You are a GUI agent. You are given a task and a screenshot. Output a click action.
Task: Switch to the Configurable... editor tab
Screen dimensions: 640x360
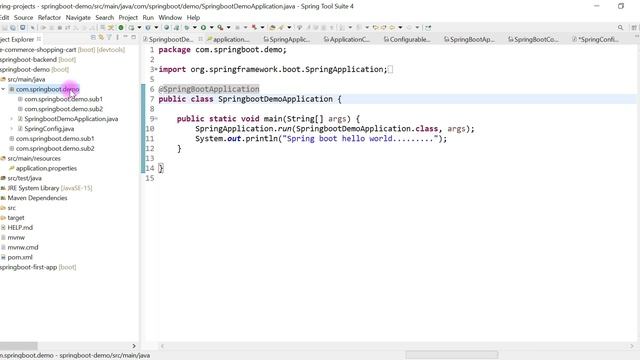pos(407,40)
